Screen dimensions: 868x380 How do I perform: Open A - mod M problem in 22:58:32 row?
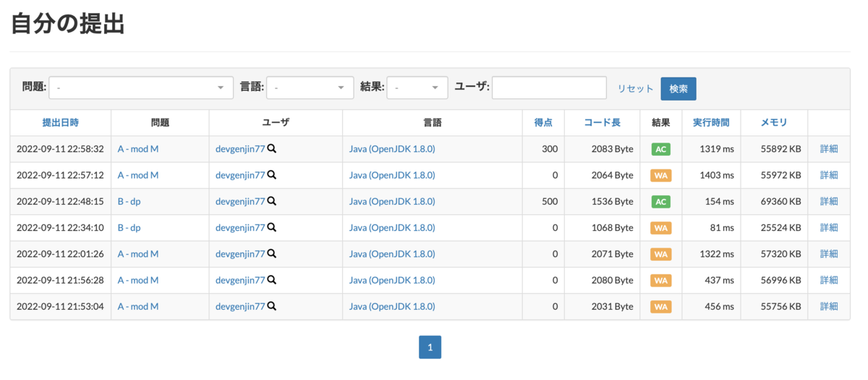coord(138,149)
